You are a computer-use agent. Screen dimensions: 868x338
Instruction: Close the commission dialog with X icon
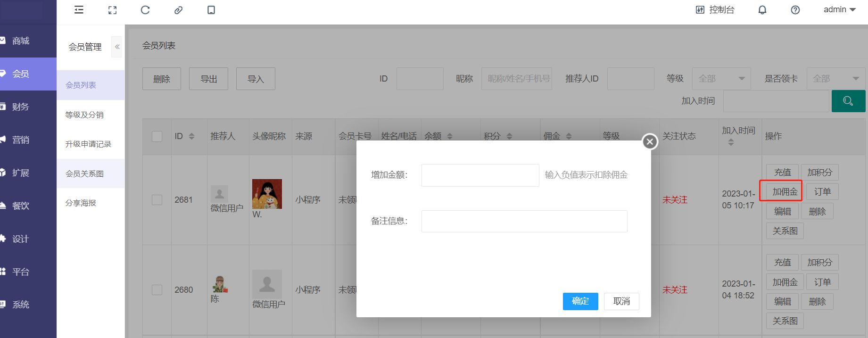pos(650,141)
